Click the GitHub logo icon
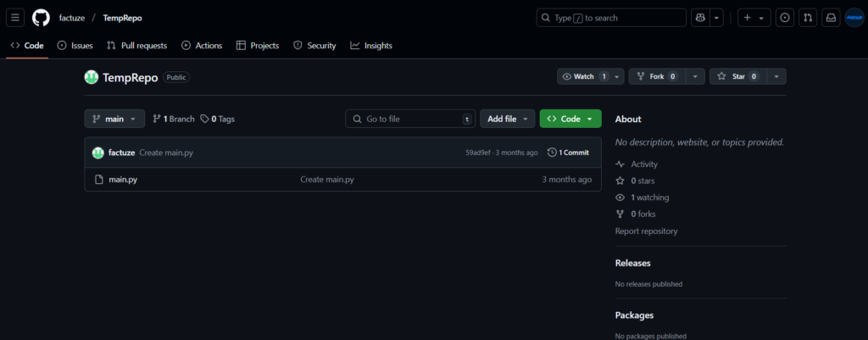The image size is (868, 340). [41, 18]
